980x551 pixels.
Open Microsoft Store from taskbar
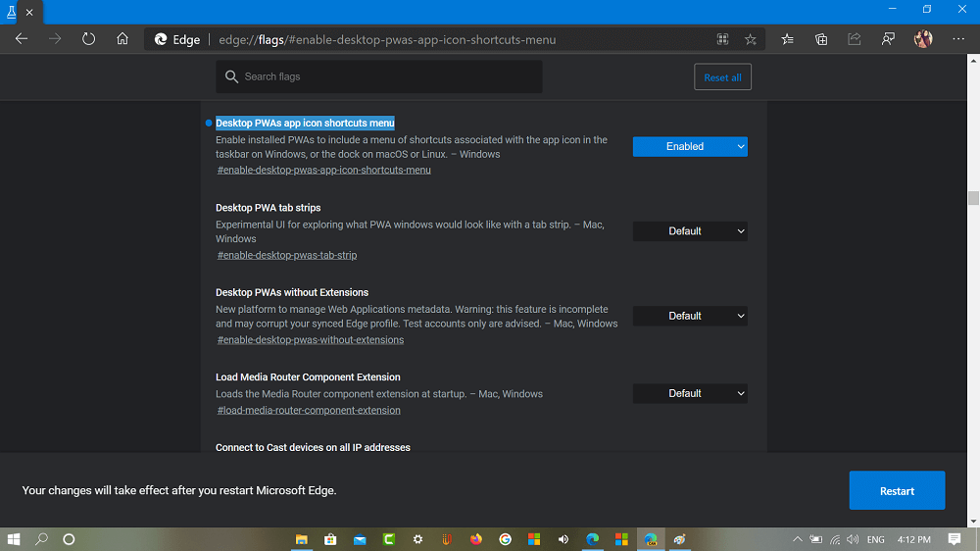pos(330,539)
